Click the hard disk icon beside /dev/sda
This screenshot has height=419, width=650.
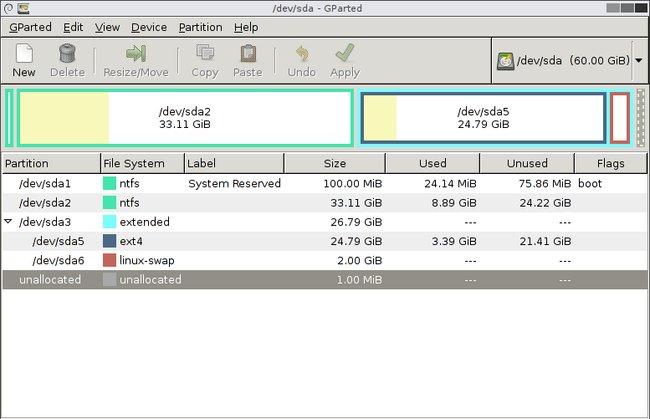tap(505, 61)
